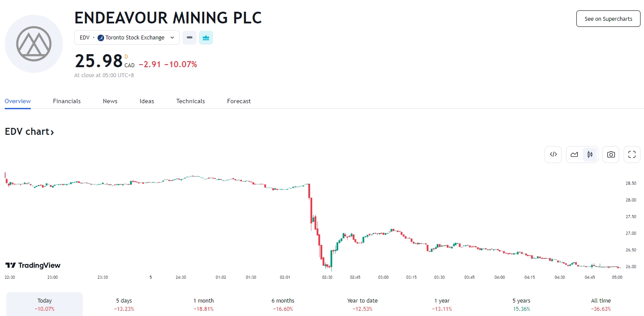Open the News section

[x=110, y=101]
